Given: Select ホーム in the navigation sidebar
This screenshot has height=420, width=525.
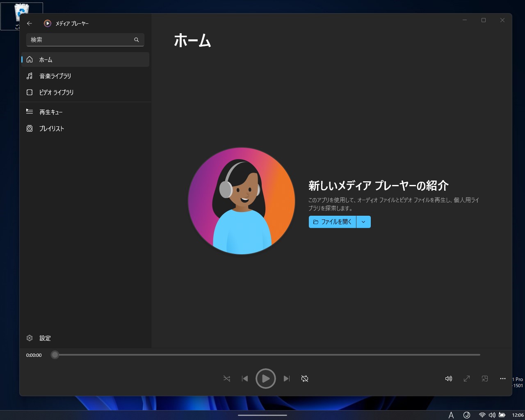Looking at the screenshot, I should pyautogui.click(x=46, y=59).
